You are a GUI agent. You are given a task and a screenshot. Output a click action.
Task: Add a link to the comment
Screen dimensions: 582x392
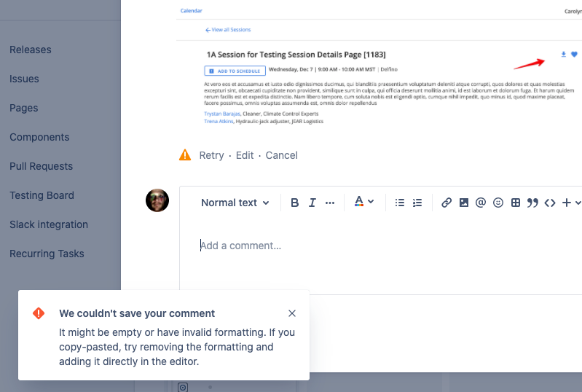(447, 203)
